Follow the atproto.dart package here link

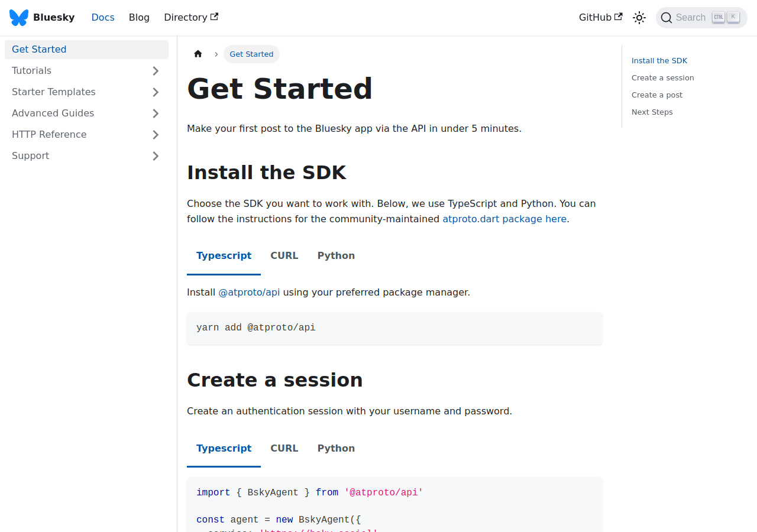[x=504, y=219]
